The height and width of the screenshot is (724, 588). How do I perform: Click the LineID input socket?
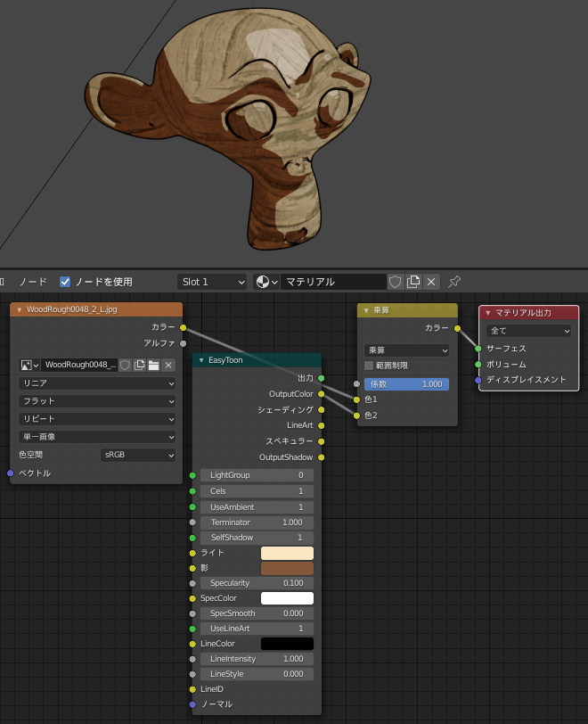click(x=192, y=689)
